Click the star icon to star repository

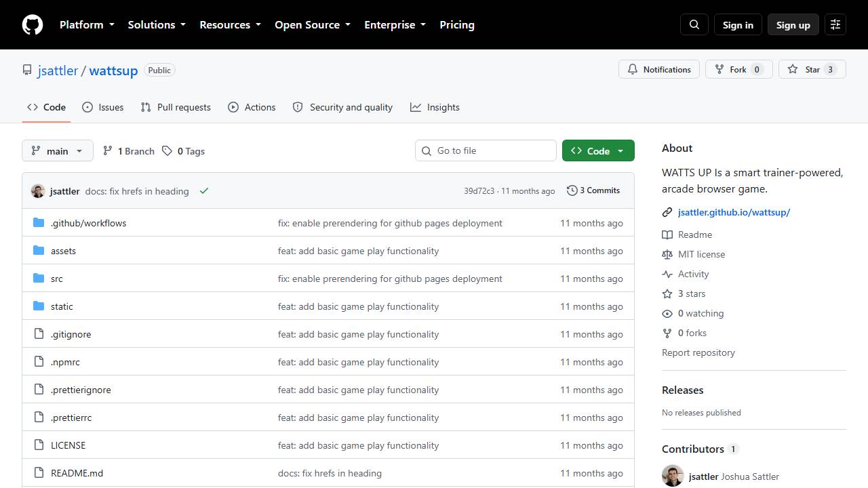[x=793, y=69]
